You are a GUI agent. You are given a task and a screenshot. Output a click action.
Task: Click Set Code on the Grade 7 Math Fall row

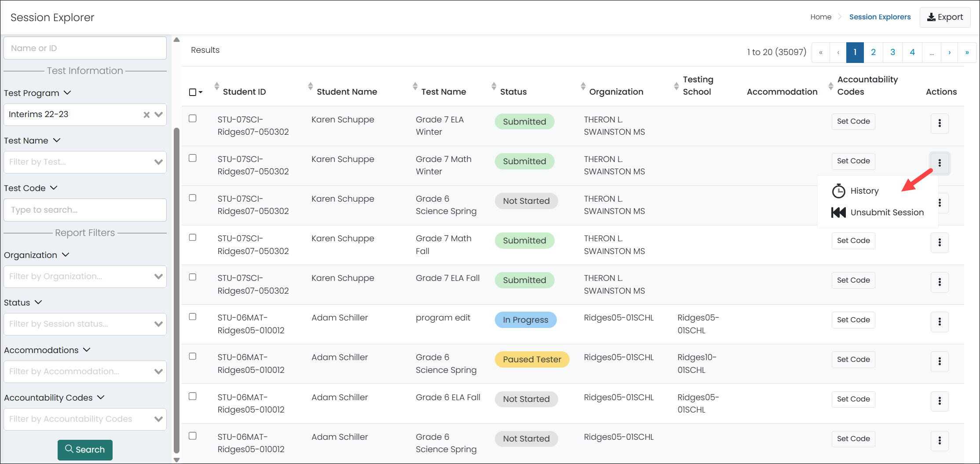[x=852, y=240]
